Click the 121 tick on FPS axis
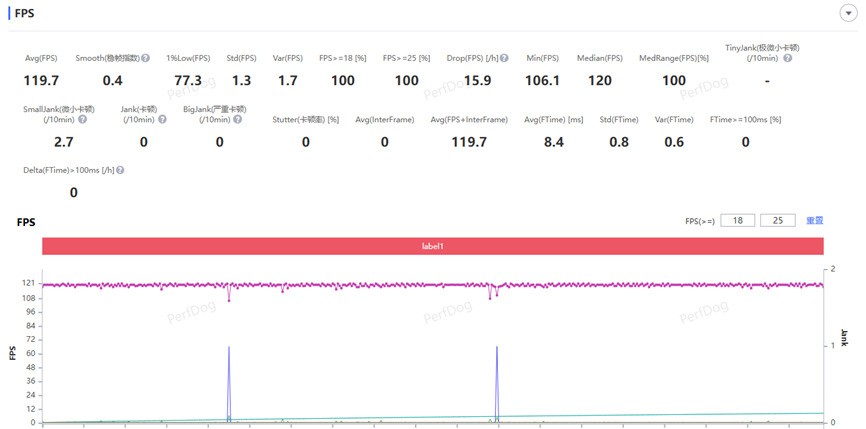Image resolution: width=866 pixels, height=429 pixels. [x=29, y=283]
